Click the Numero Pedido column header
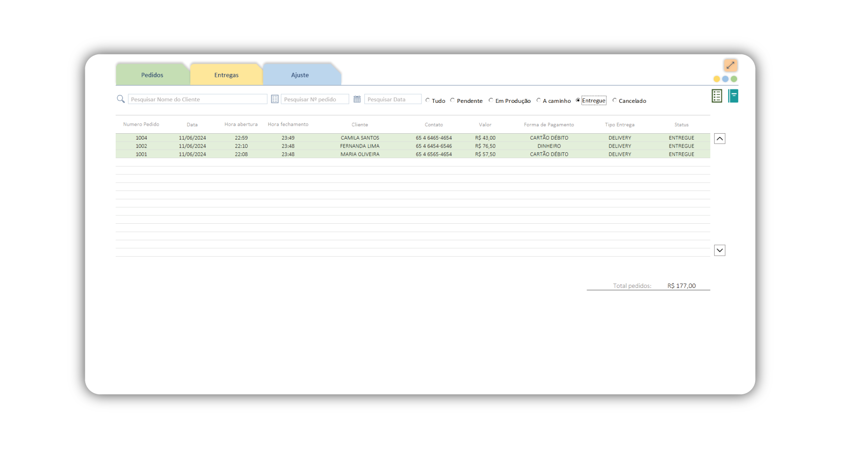 [x=141, y=124]
